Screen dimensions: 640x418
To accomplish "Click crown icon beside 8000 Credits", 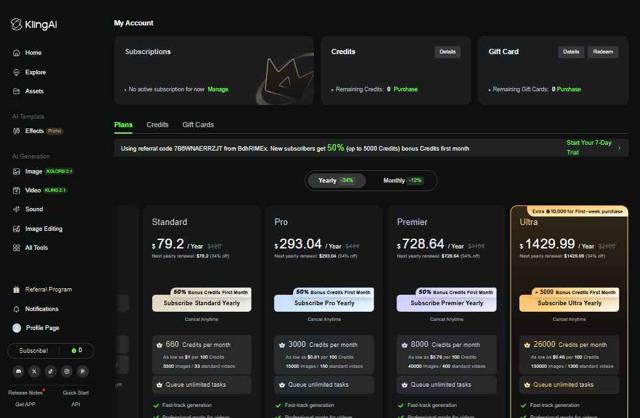I will 404,345.
